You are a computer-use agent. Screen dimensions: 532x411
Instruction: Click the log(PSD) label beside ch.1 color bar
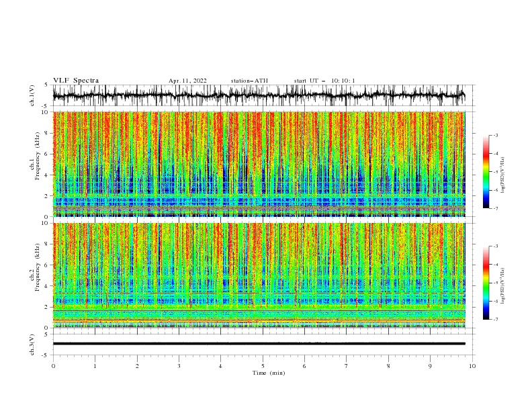[502, 175]
